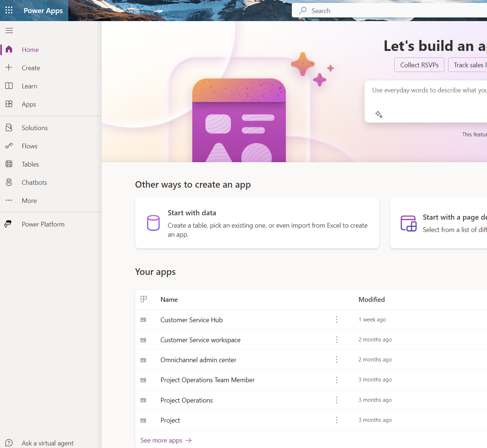Screen dimensions: 487x448
Task: Open the Start with a page design card
Action: pos(439,223)
